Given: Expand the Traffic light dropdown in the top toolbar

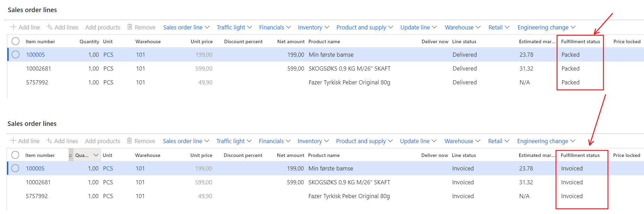Looking at the screenshot, I should (234, 27).
